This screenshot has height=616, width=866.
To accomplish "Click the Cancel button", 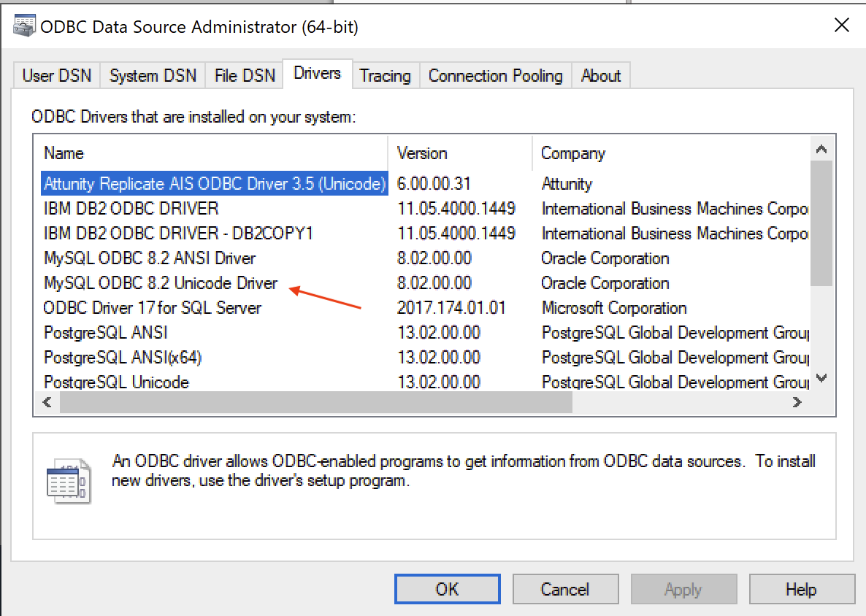I will click(x=564, y=589).
